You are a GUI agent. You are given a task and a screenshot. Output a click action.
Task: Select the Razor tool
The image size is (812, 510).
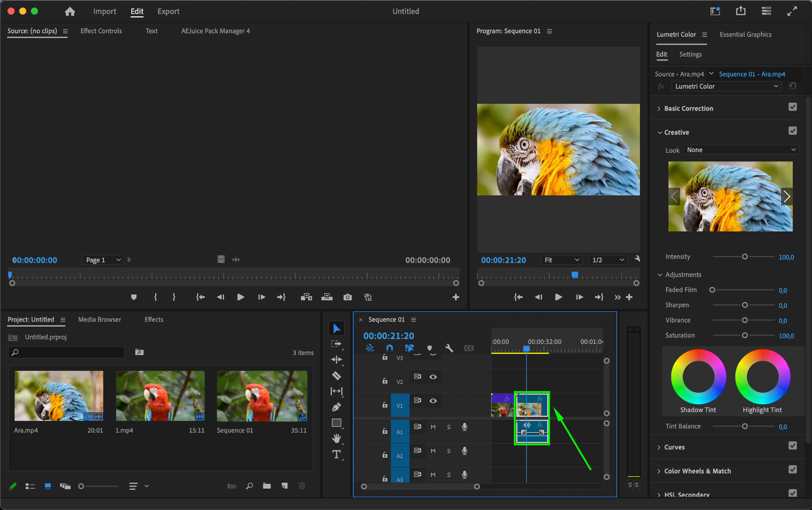336,375
